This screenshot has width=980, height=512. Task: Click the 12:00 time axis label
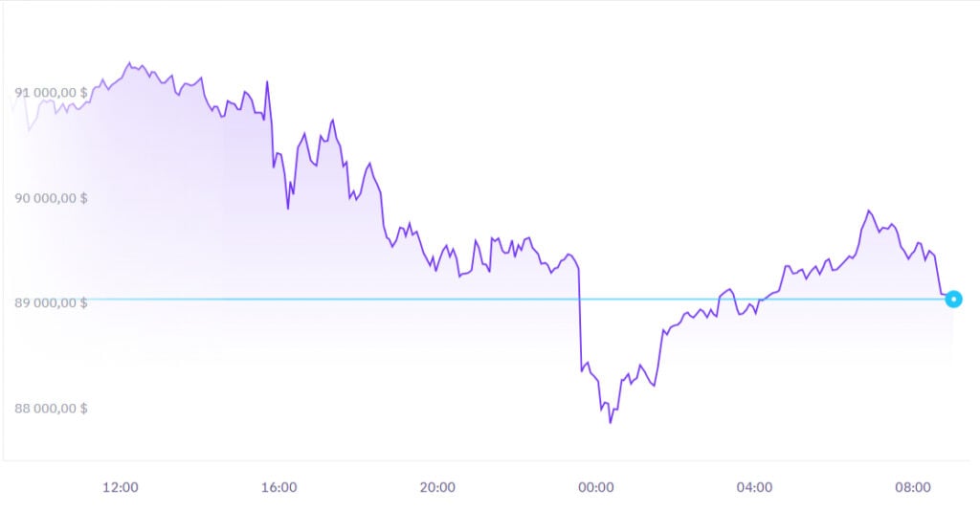click(x=121, y=487)
